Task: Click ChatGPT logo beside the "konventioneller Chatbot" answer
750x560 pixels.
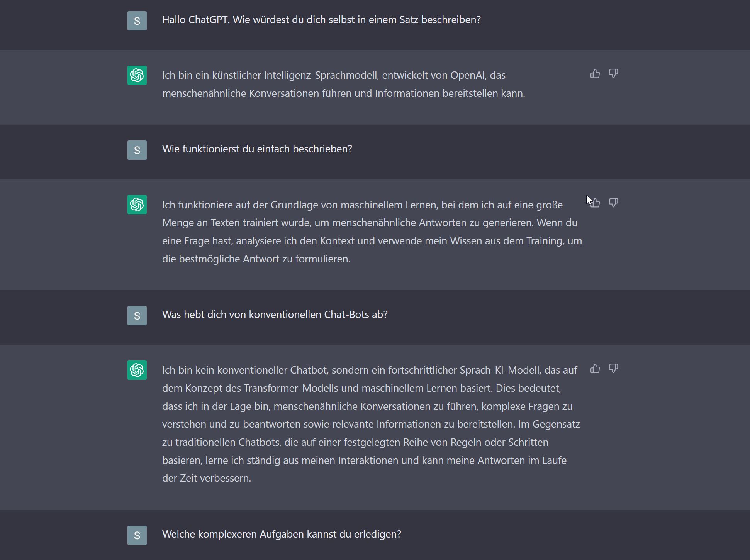Action: (x=137, y=370)
